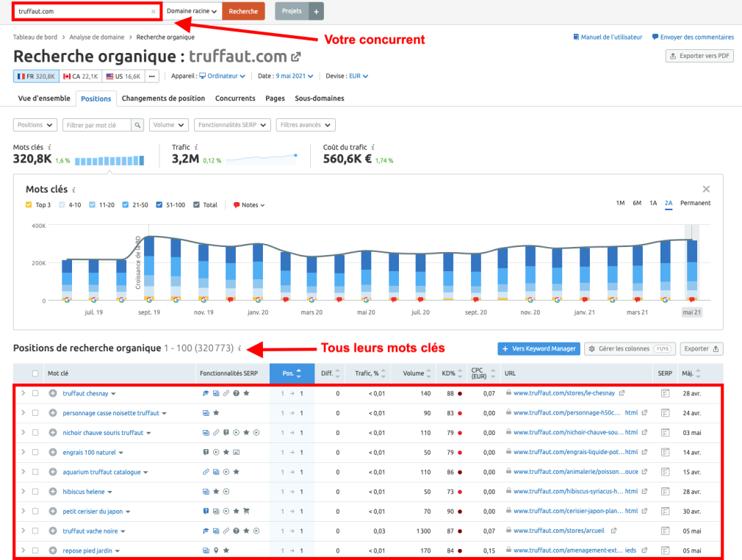This screenshot has height=560, width=742.
Task: Click the Exporter button above the table
Action: (x=702, y=349)
